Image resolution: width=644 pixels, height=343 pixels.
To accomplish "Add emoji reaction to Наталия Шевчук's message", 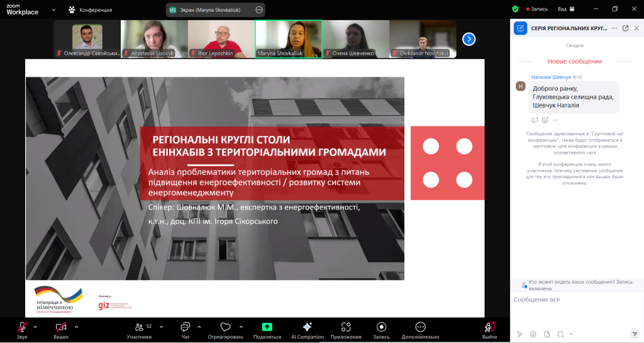I will tap(545, 120).
